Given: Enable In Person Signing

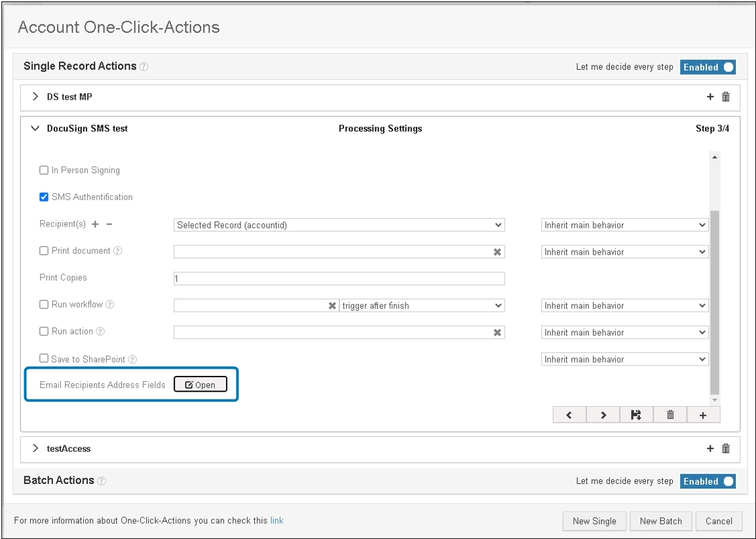Looking at the screenshot, I should pos(44,170).
